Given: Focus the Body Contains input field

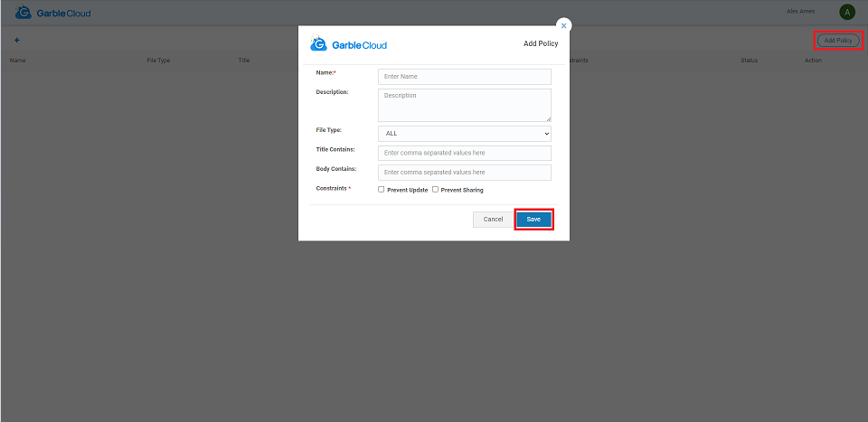Looking at the screenshot, I should click(465, 172).
